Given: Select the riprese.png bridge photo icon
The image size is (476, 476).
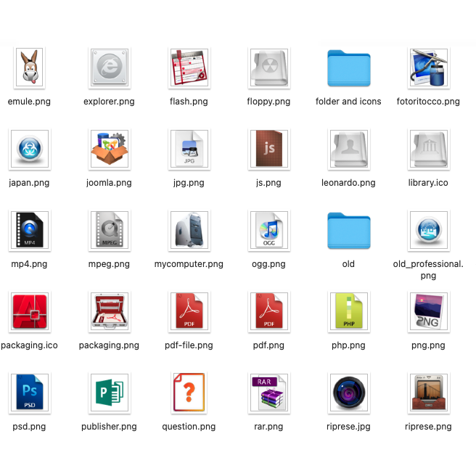Looking at the screenshot, I should click(429, 393).
